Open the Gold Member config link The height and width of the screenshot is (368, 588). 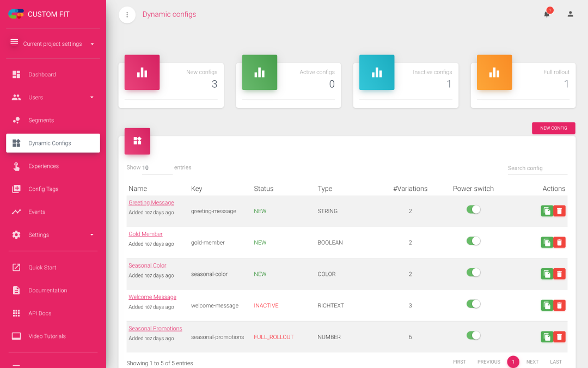click(x=145, y=234)
